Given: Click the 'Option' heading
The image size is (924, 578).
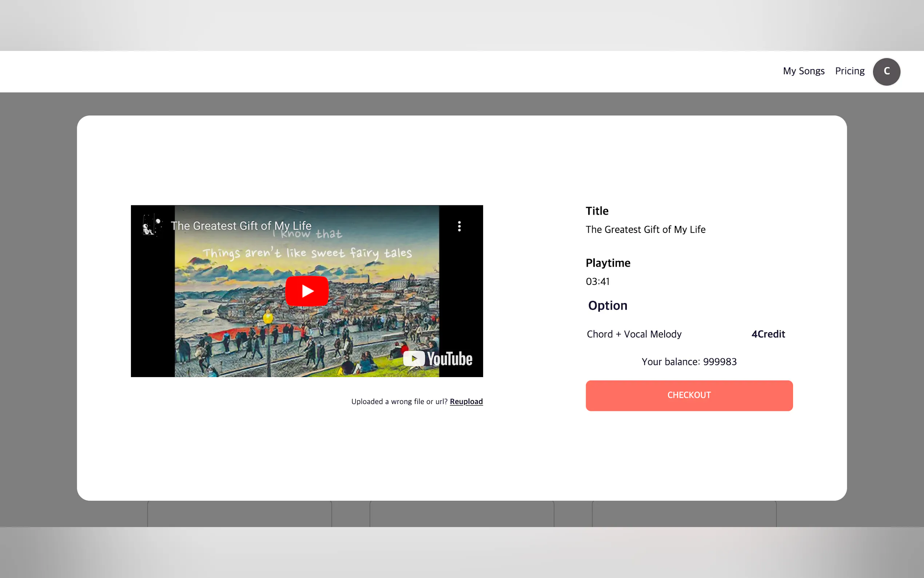Looking at the screenshot, I should point(608,305).
